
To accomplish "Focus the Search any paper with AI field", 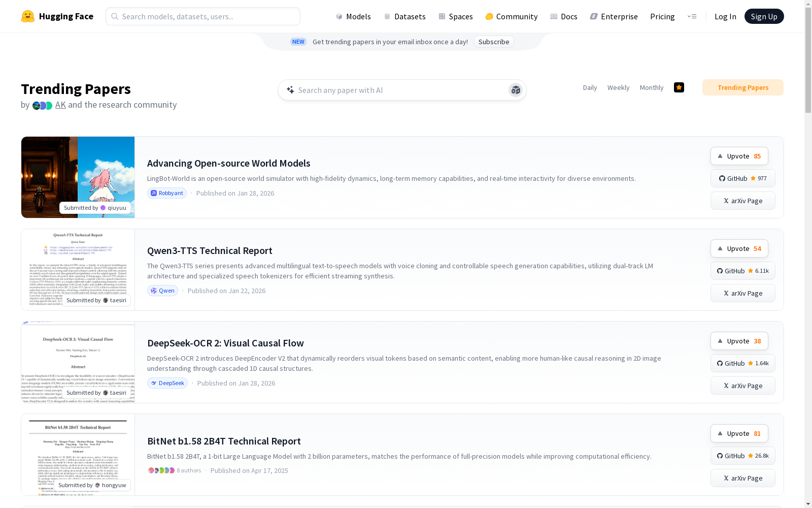I will [401, 90].
